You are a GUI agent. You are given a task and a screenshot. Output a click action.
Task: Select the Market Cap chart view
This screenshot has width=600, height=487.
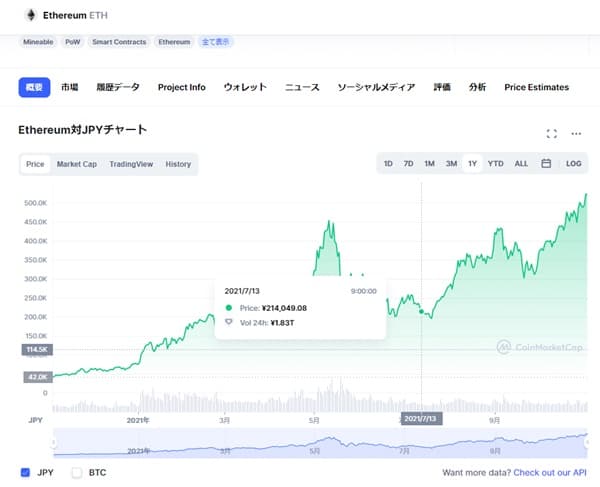(x=76, y=164)
